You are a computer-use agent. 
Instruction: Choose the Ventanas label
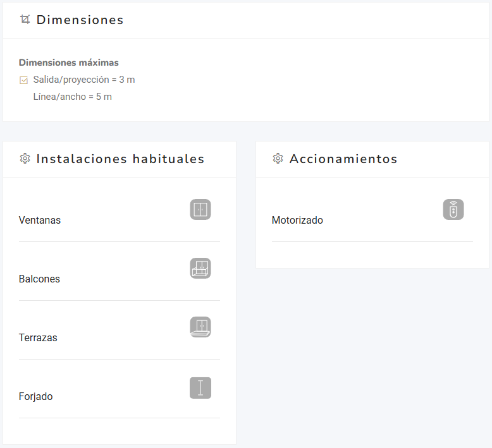click(40, 221)
